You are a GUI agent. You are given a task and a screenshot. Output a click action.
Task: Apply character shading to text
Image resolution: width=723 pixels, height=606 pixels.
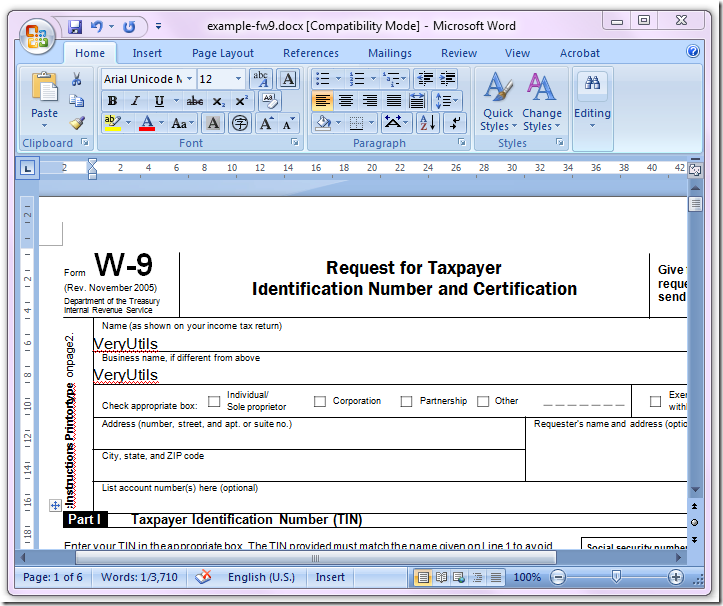[213, 123]
